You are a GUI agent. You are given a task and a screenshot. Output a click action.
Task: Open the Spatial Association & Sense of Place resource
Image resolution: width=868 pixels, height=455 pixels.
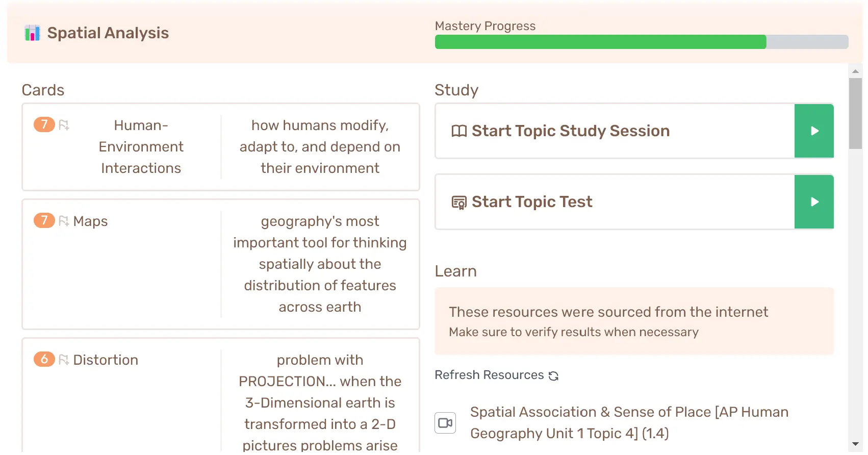coord(629,422)
